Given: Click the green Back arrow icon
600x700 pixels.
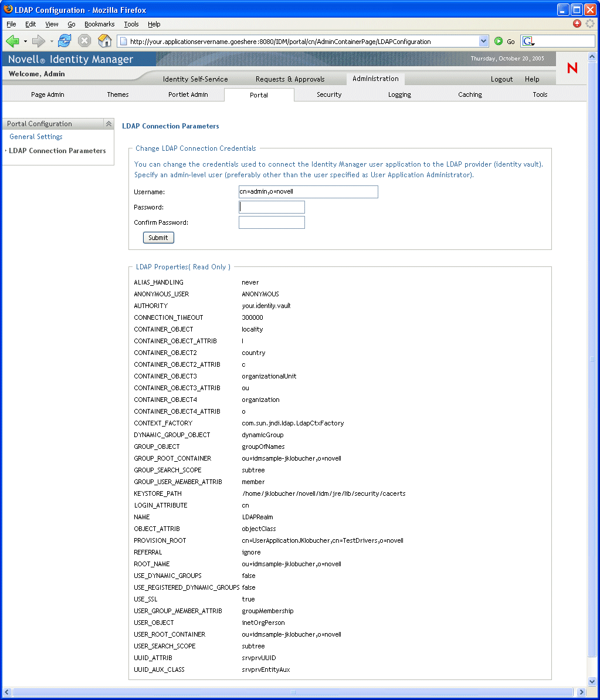Looking at the screenshot, I should click(x=12, y=41).
